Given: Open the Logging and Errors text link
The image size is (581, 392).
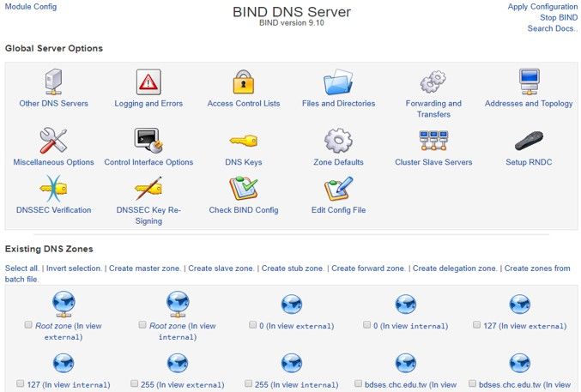Looking at the screenshot, I should click(x=148, y=104).
